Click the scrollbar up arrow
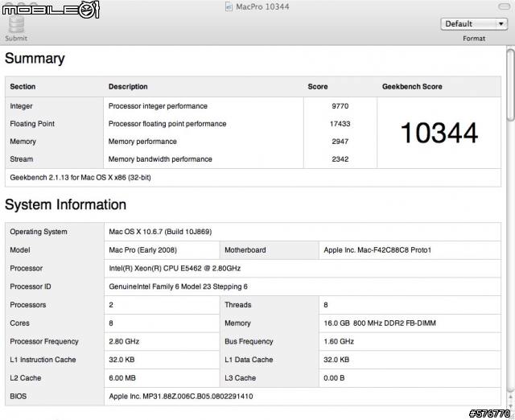515x420 pixels. (x=510, y=397)
